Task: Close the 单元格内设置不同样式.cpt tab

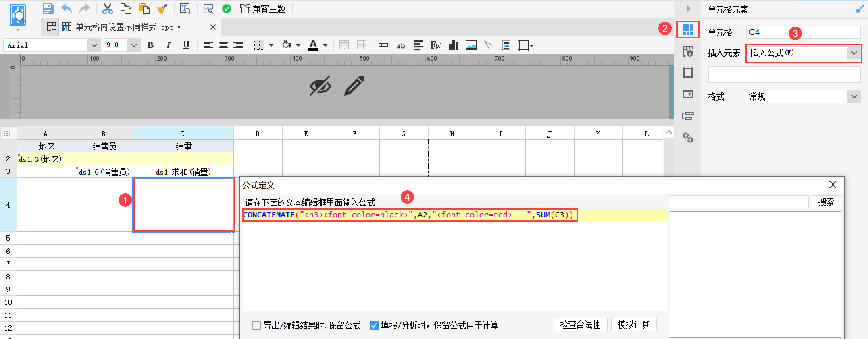Action: click(213, 27)
